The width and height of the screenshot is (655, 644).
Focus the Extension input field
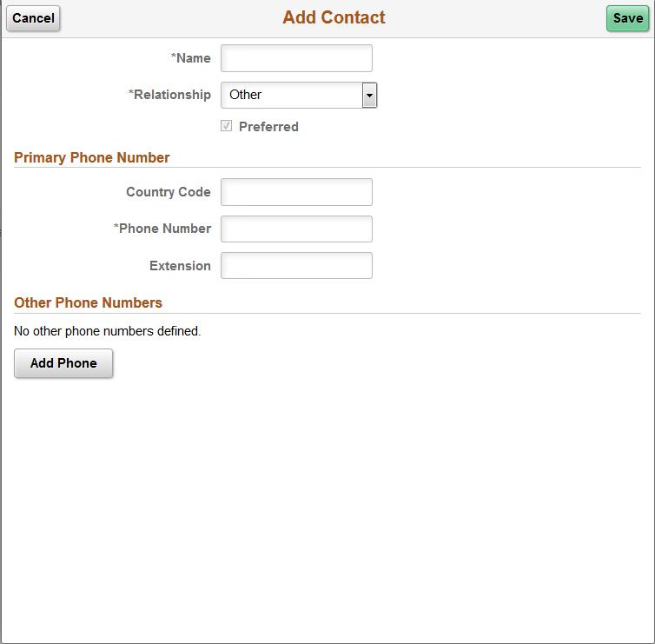point(296,265)
